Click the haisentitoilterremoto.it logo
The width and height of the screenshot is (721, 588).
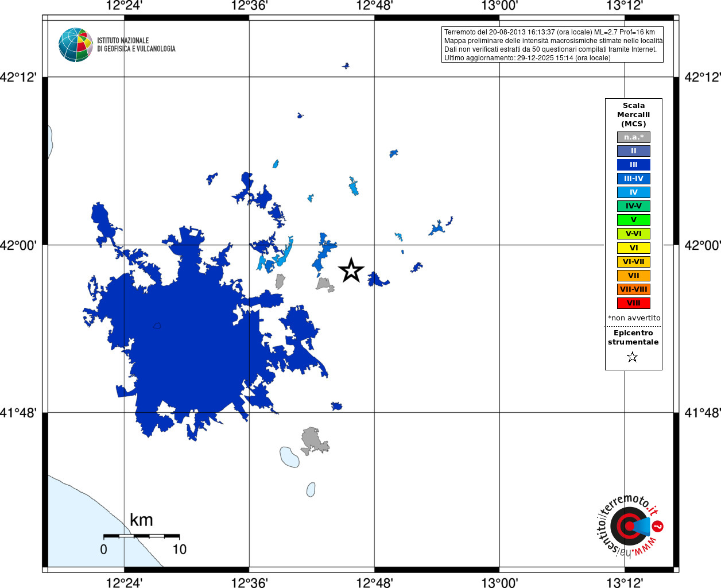coord(630,525)
